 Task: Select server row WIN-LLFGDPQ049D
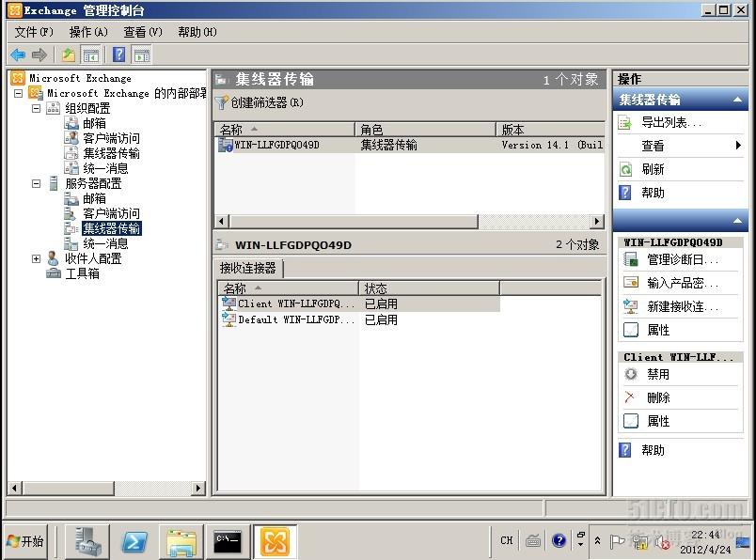(410, 145)
